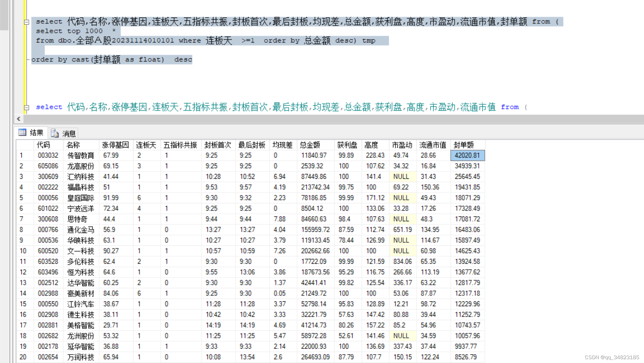
Task: Click the results grid icon
Action: pyautogui.click(x=22, y=132)
